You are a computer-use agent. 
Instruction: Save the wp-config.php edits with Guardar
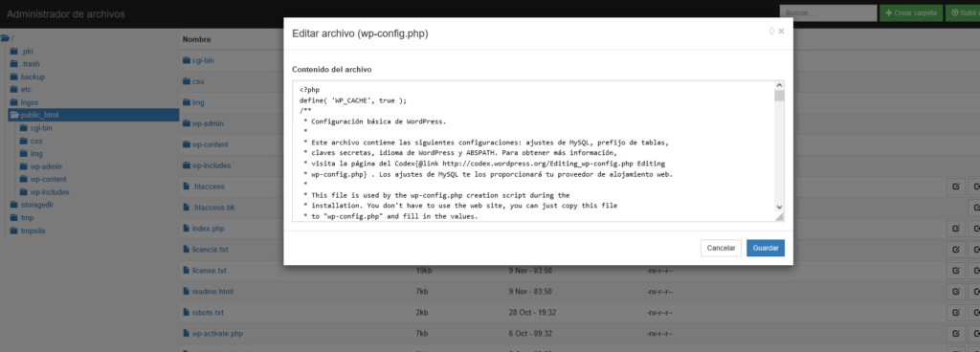tap(765, 248)
